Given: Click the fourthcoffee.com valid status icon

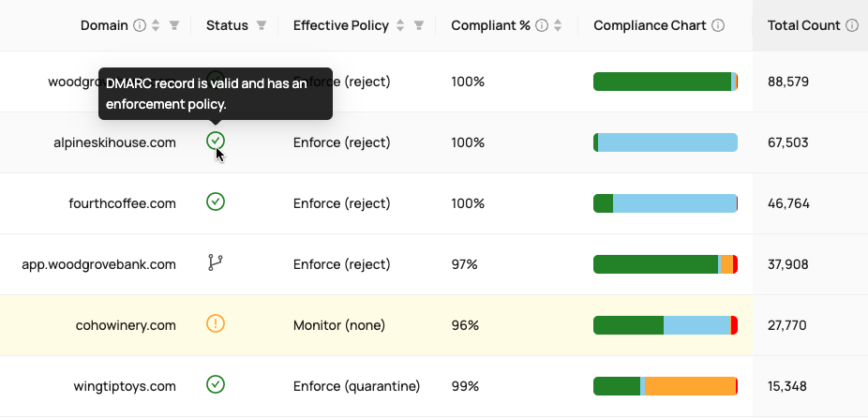Looking at the screenshot, I should 216,202.
